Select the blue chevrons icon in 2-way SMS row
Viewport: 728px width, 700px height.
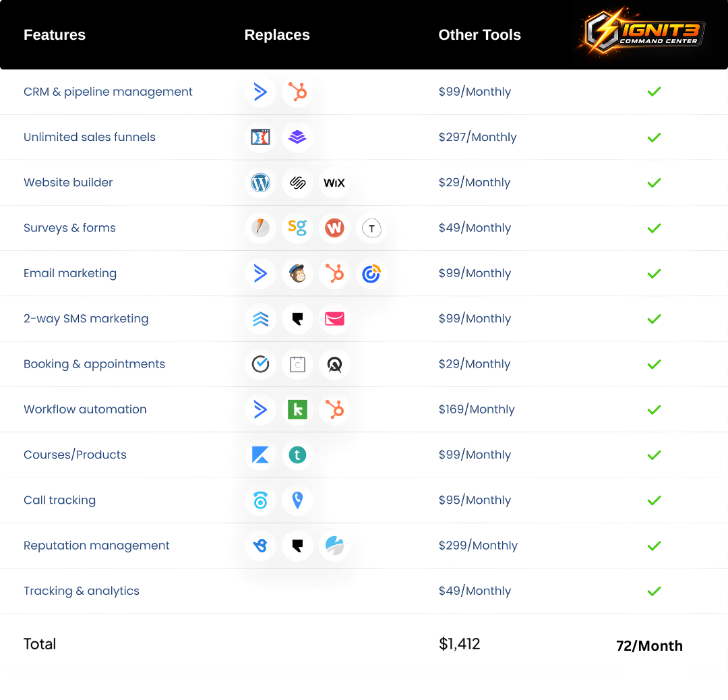[260, 319]
